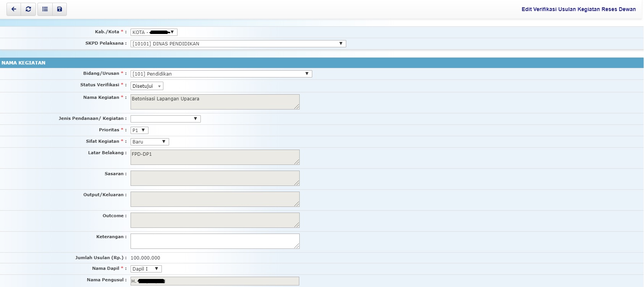Change Status Verifikasi from Disetujui
This screenshot has width=644, height=287.
tap(147, 86)
